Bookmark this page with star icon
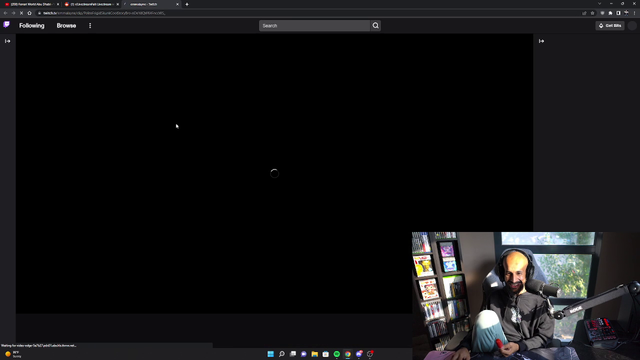This screenshot has width=640, height=360. [592, 13]
